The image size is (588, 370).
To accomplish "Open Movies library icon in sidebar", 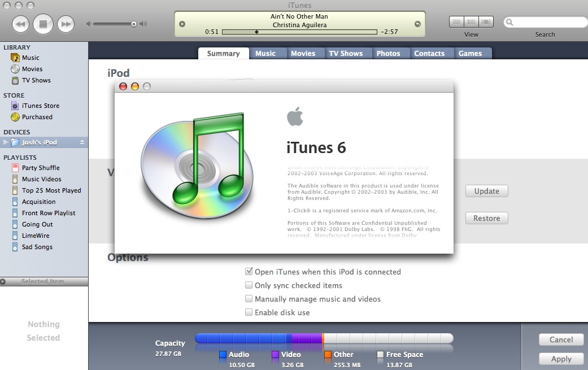I will (15, 69).
